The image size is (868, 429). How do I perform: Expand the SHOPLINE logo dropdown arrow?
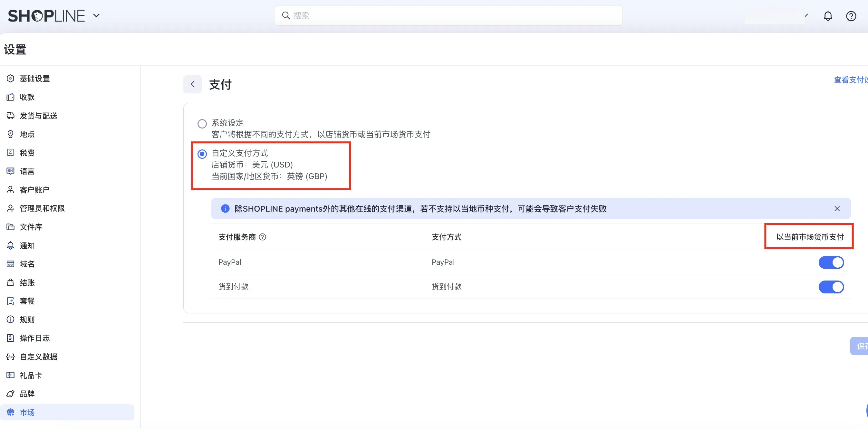click(96, 15)
